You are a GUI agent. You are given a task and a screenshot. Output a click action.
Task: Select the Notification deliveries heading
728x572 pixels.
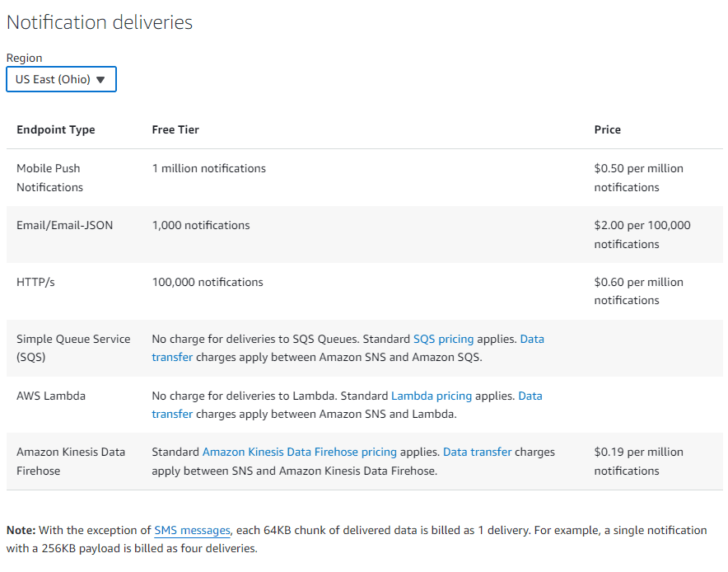coord(100,22)
